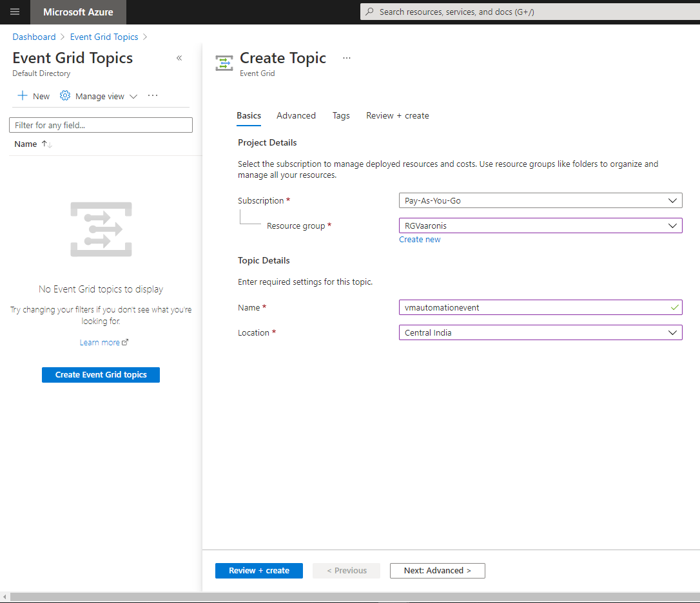700x603 pixels.
Task: Click the No Event Grid topics to display text
Action: [101, 289]
